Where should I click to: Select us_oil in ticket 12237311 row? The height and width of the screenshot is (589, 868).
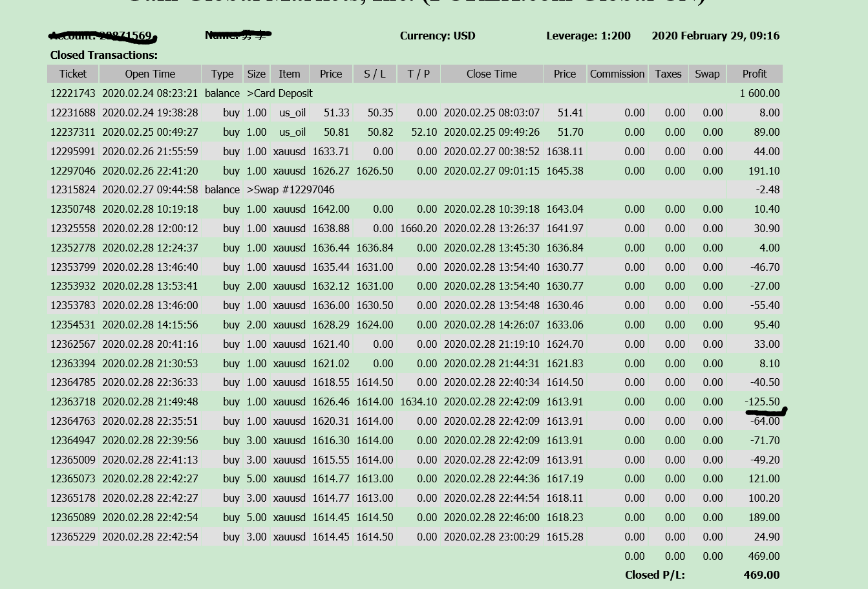coord(293,132)
